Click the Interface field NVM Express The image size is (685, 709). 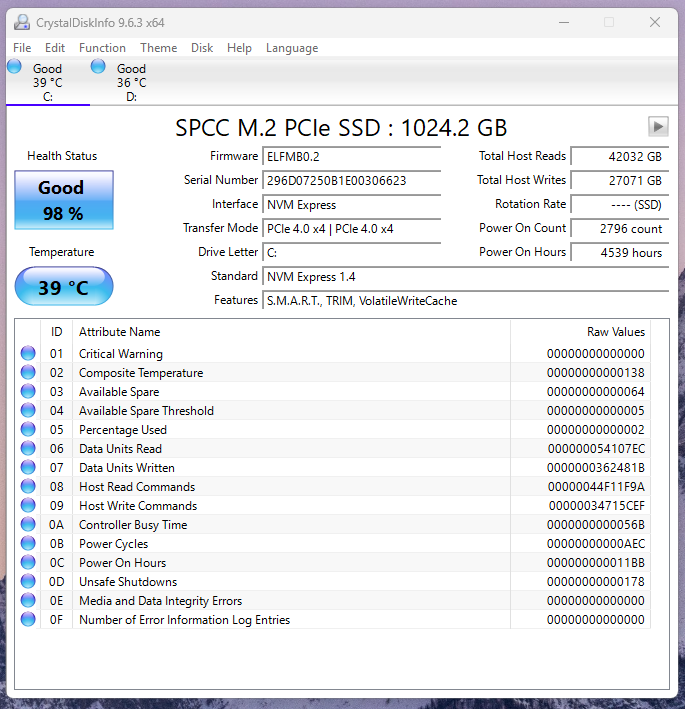(351, 204)
